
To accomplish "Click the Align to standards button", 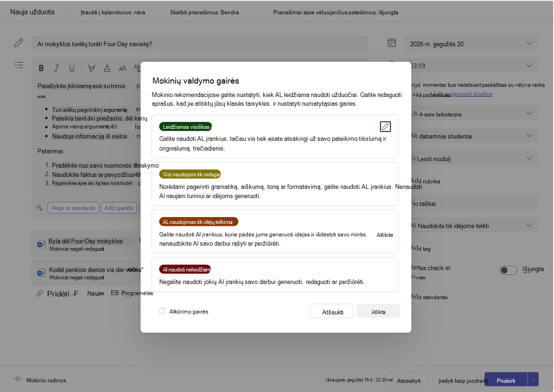I will point(73,208).
